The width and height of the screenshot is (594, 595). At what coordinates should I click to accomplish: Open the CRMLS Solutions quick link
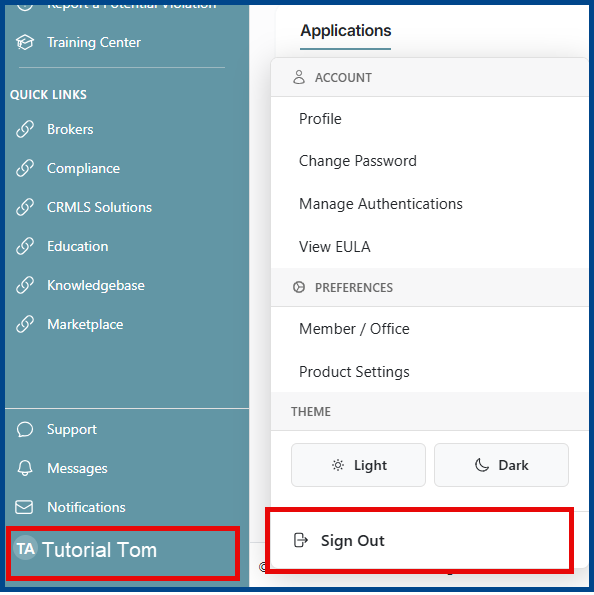tap(99, 207)
